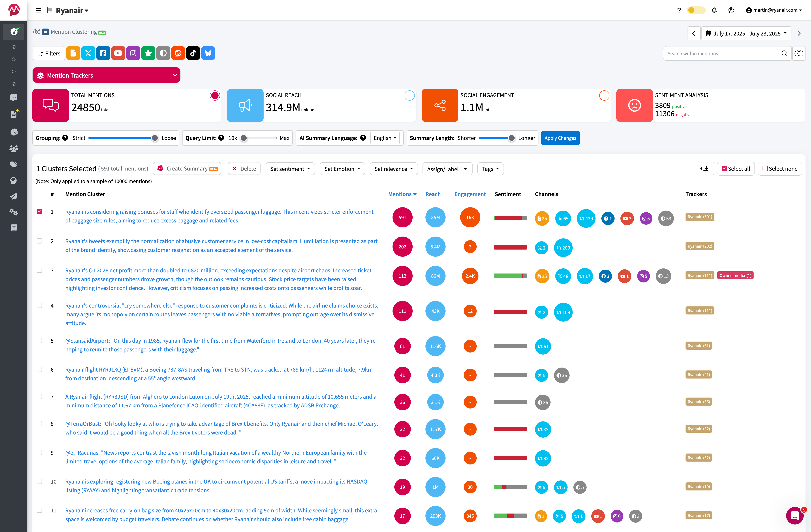Toggle the yellow theme switch
Image resolution: width=811 pixels, height=532 pixels.
(696, 10)
